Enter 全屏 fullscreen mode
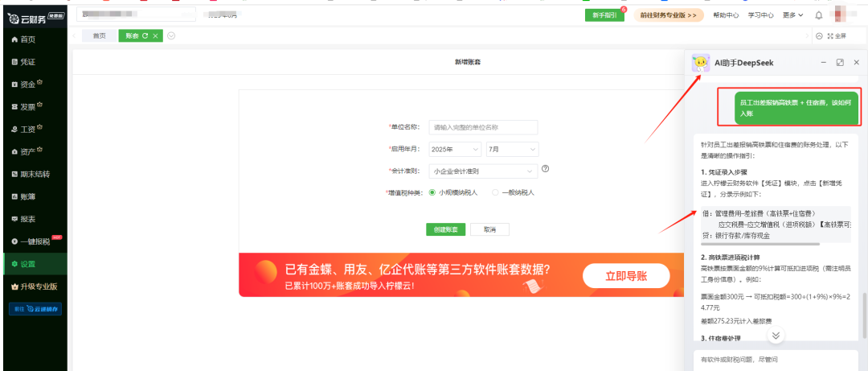 pos(837,35)
